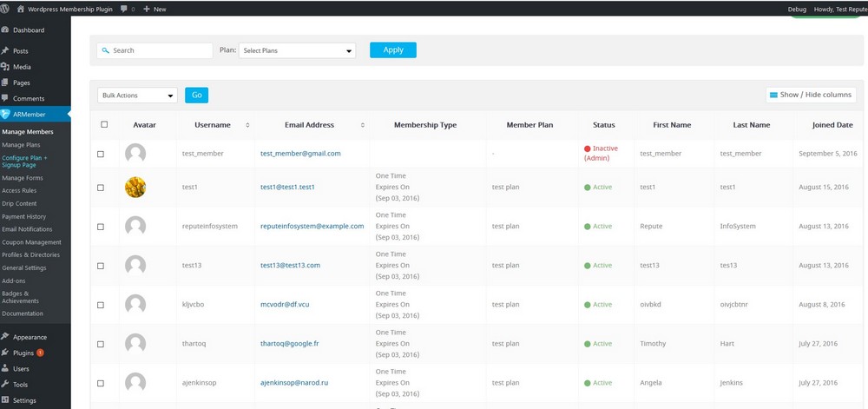Click the Users person icon
868x409 pixels.
pyautogui.click(x=5, y=368)
